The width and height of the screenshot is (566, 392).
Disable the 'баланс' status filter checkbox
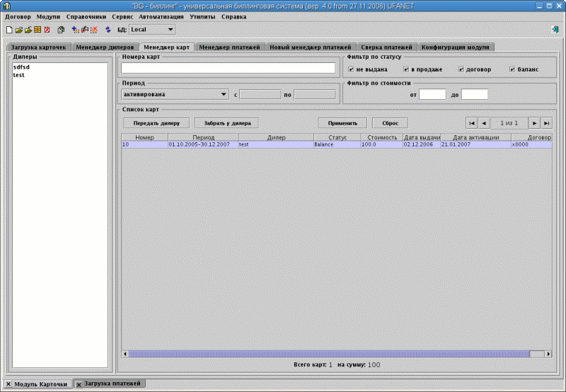click(512, 69)
